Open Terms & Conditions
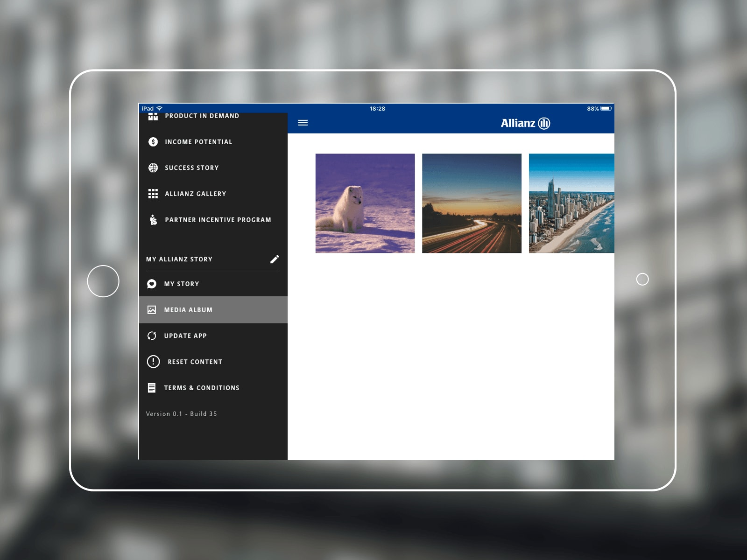 pos(213,388)
